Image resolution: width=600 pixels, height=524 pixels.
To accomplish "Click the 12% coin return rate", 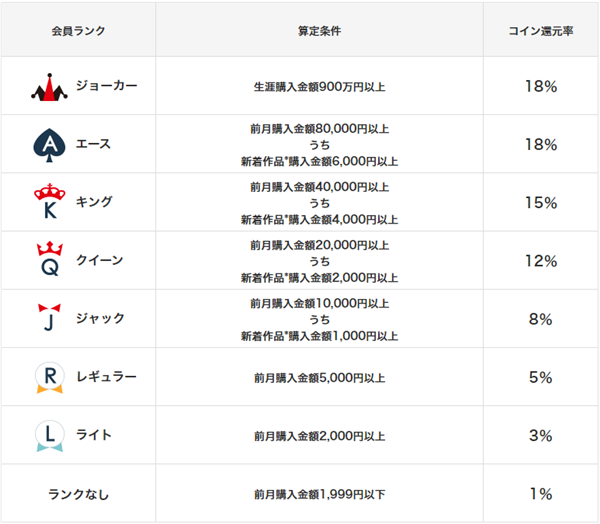I will click(x=540, y=261).
